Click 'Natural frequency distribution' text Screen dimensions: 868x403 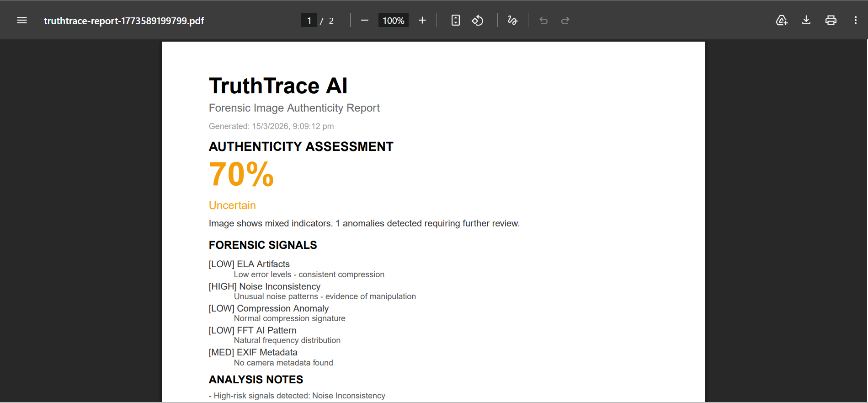point(287,340)
